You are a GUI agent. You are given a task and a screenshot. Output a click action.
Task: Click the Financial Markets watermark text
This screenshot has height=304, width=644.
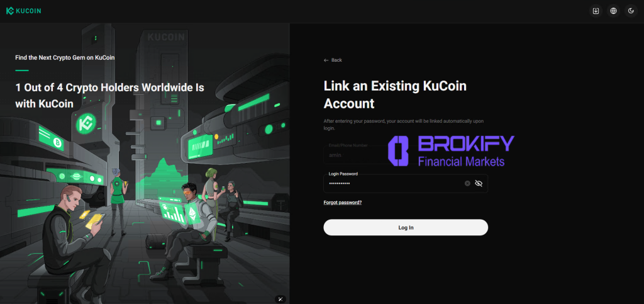[x=461, y=162]
